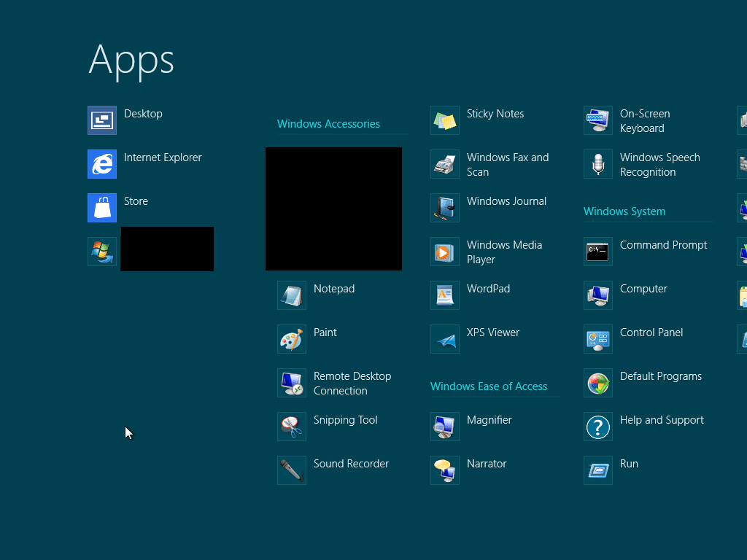Select the Windows Accessories group header
Viewport: 747px width, 560px height.
(328, 124)
